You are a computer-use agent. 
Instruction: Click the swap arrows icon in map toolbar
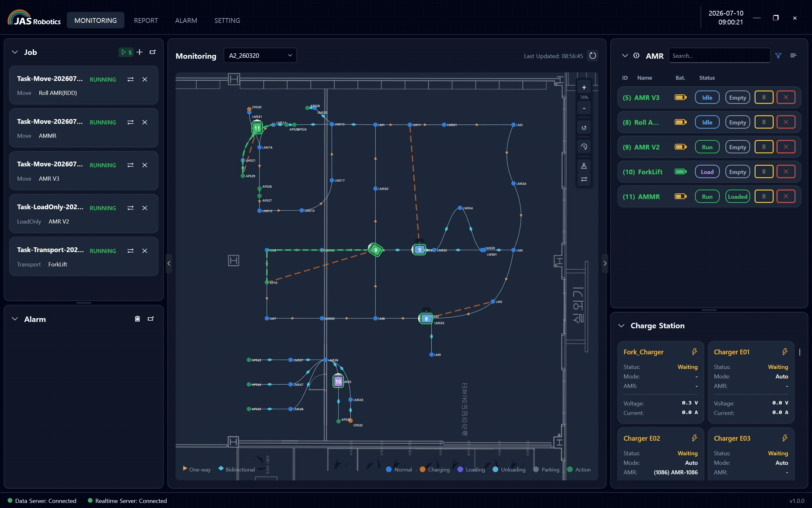(x=584, y=179)
